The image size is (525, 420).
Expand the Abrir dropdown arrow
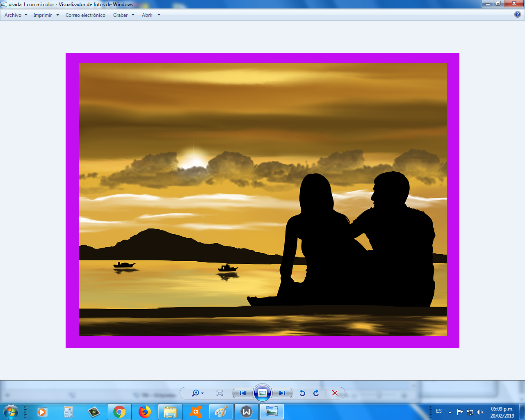[159, 15]
